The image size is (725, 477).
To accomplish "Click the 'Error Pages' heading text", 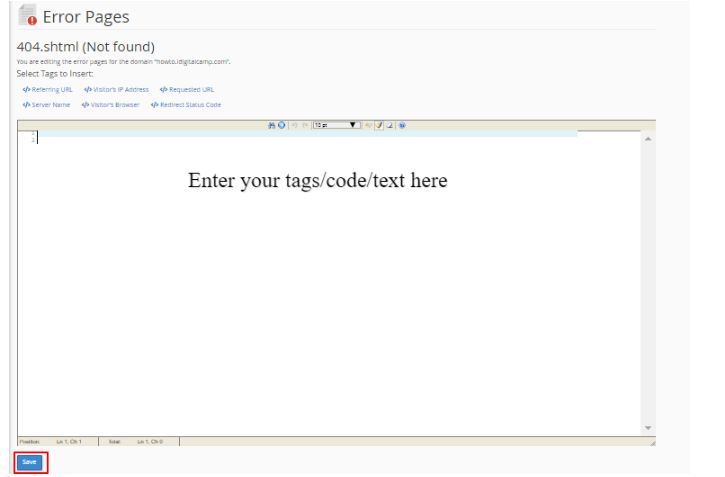I will point(86,17).
